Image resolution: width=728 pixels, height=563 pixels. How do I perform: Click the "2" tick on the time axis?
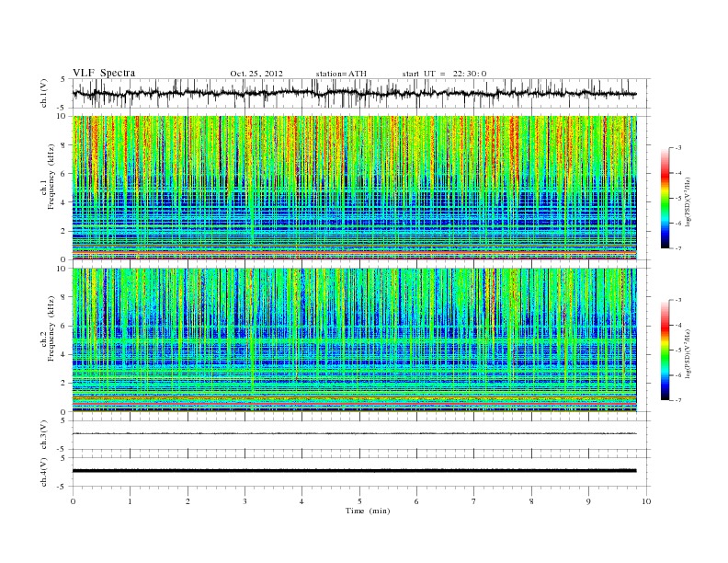(188, 501)
